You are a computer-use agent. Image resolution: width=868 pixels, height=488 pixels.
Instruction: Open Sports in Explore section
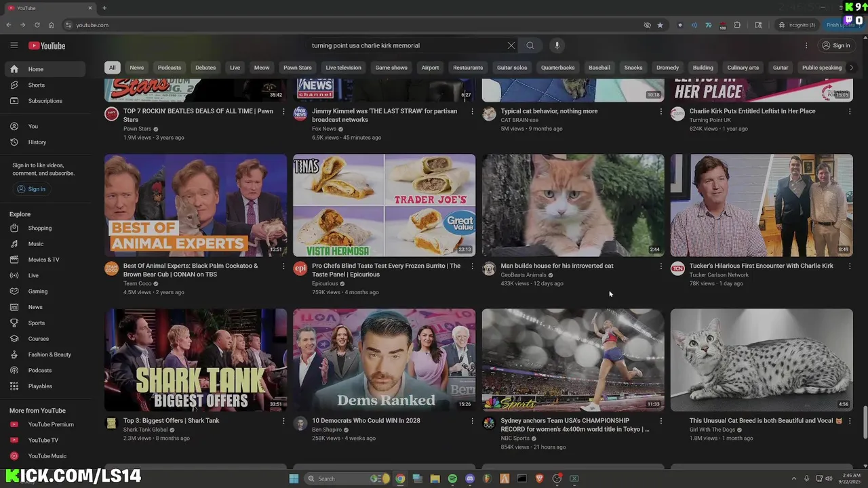point(45,323)
